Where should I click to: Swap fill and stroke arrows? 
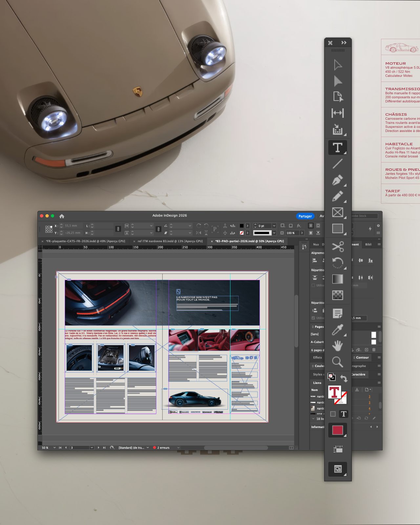coord(344,378)
